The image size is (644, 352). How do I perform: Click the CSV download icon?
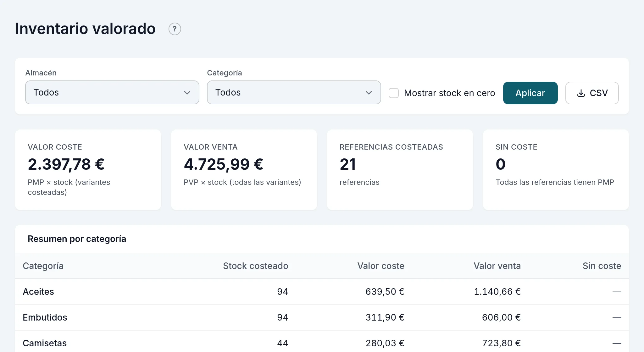point(581,93)
